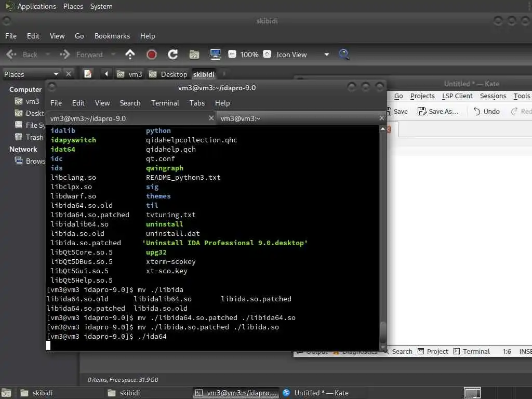Open Kate's LSP Client menu
This screenshot has height=399, width=532.
457,96
